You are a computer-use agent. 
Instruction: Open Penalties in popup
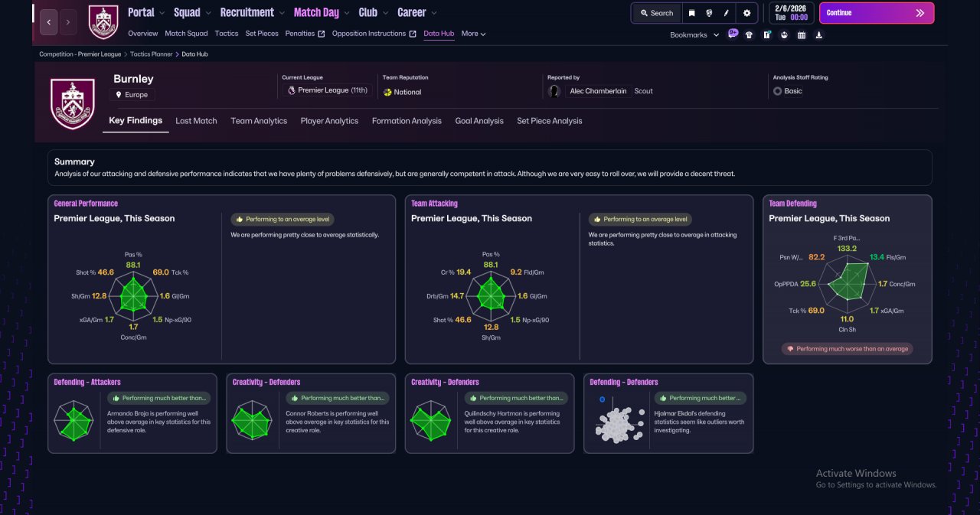click(x=305, y=34)
